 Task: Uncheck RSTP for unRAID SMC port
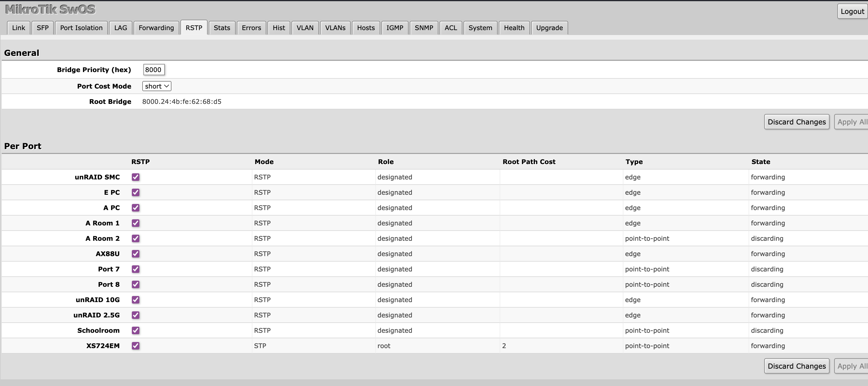(135, 177)
